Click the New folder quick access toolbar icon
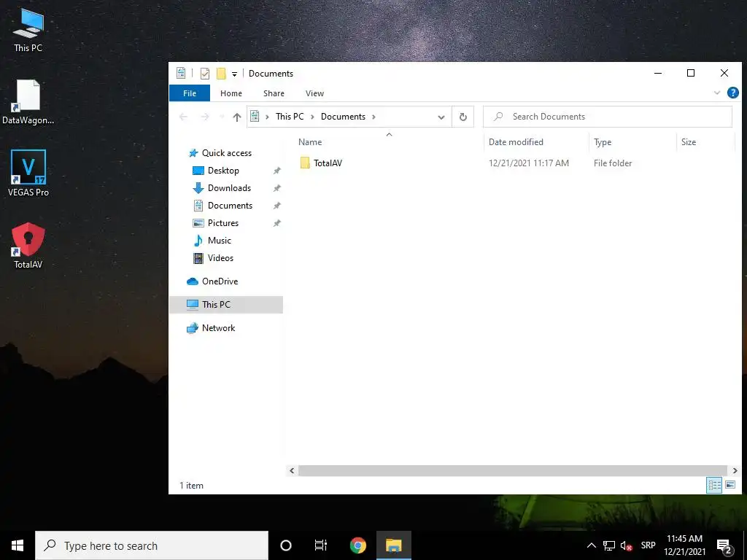The height and width of the screenshot is (560, 747). tap(221, 74)
